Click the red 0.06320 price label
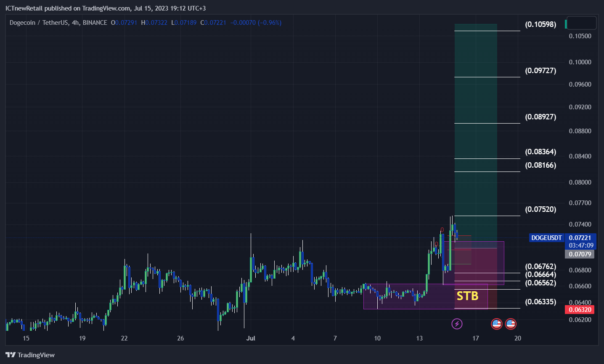This screenshot has height=364, width=604. click(x=580, y=310)
